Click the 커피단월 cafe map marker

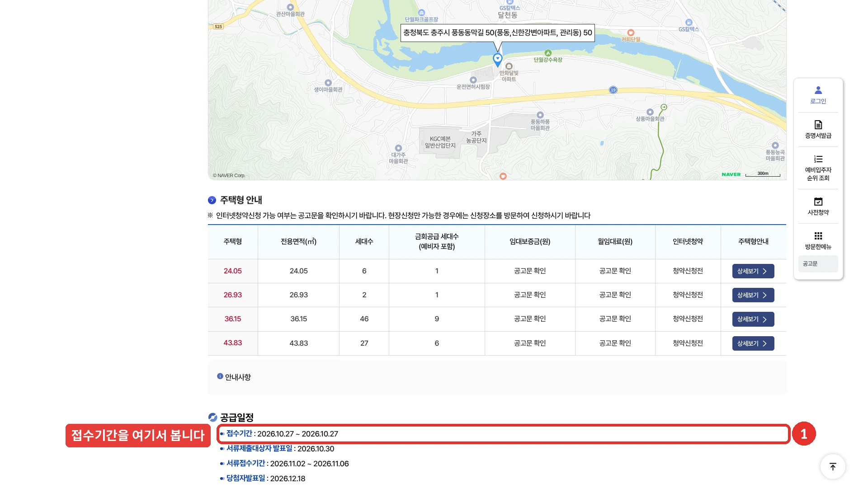click(631, 33)
